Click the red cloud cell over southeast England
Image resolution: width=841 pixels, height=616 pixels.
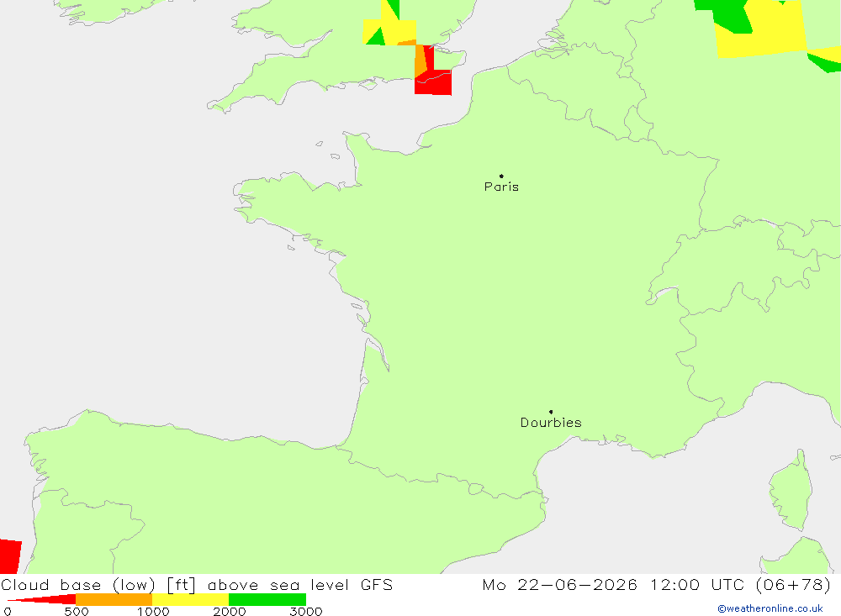coord(435,81)
